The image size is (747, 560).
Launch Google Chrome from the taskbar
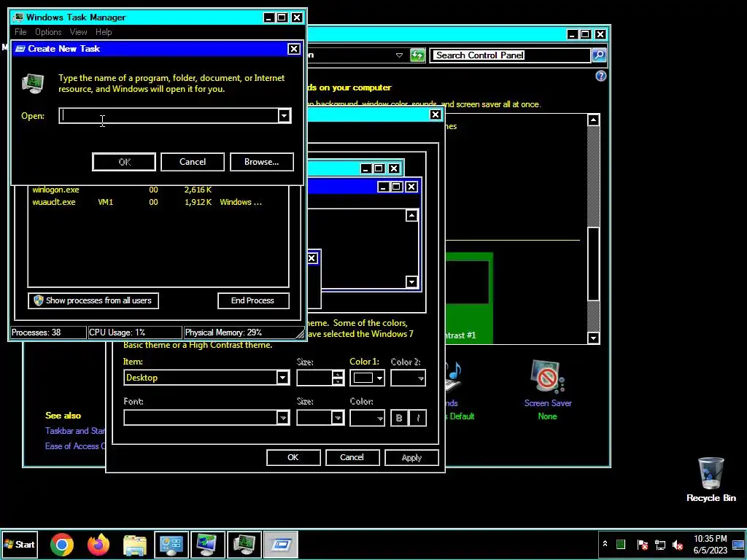point(62,544)
